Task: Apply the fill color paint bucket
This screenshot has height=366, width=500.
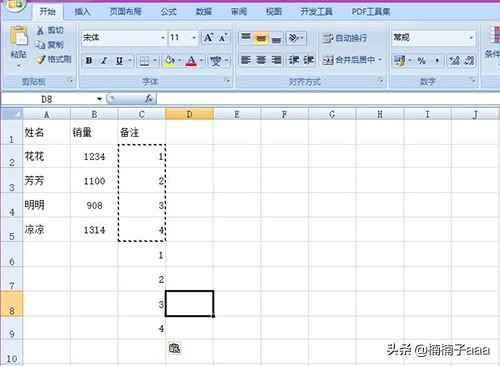Action: click(169, 61)
